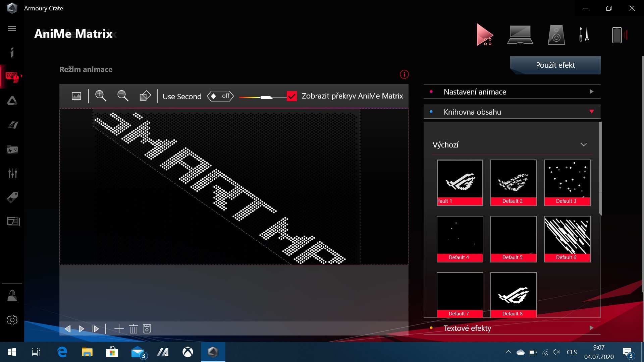Select the Default 3 animation thumbnail
Viewport: 644px width, 362px height.
click(x=567, y=183)
